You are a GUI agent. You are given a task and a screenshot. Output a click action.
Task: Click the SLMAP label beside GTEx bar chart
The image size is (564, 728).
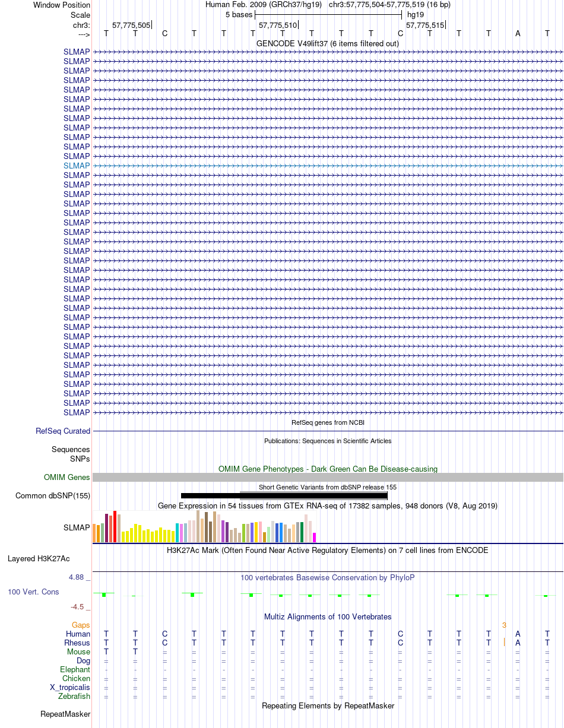pyautogui.click(x=77, y=527)
